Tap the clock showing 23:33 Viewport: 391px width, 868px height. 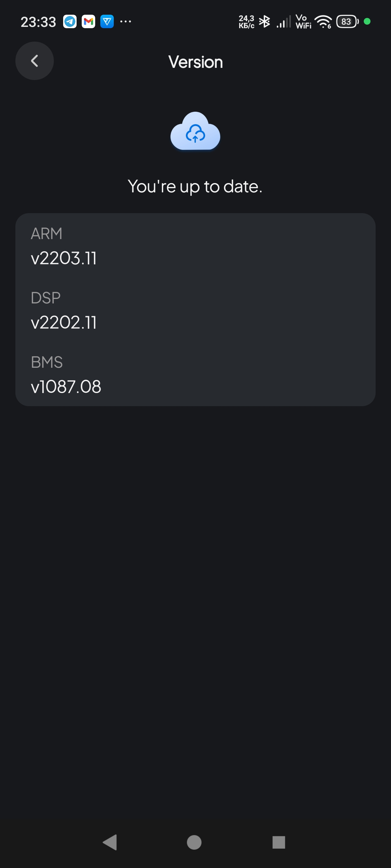coord(38,22)
